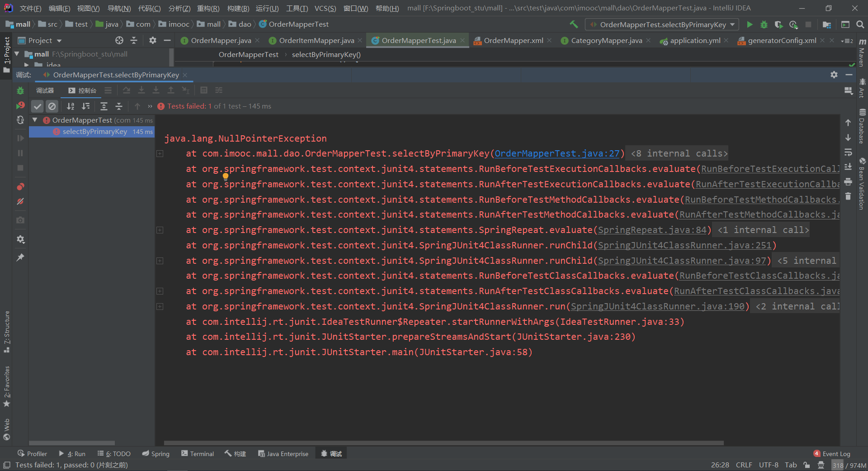Screen dimensions: 868x471
Task: Open Database side panel
Action: (862, 126)
